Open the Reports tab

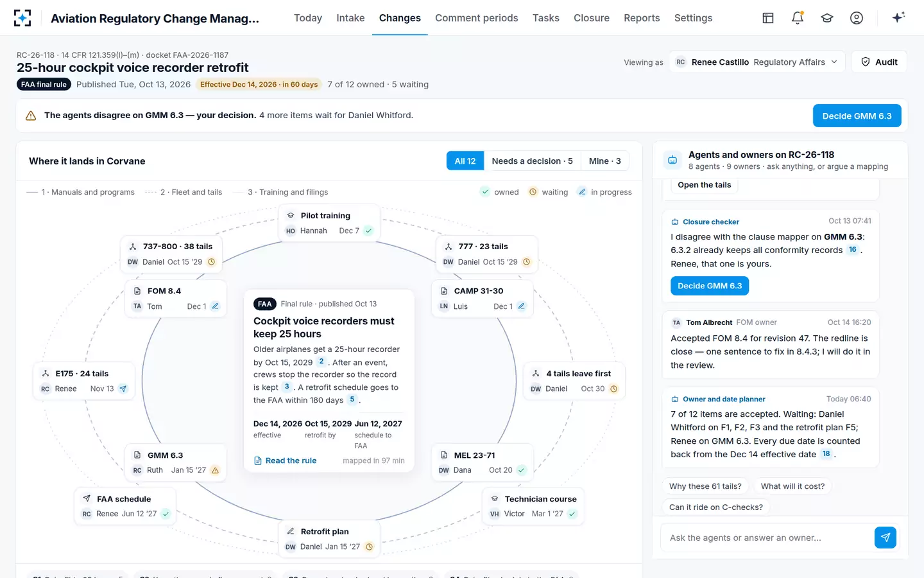click(x=642, y=18)
